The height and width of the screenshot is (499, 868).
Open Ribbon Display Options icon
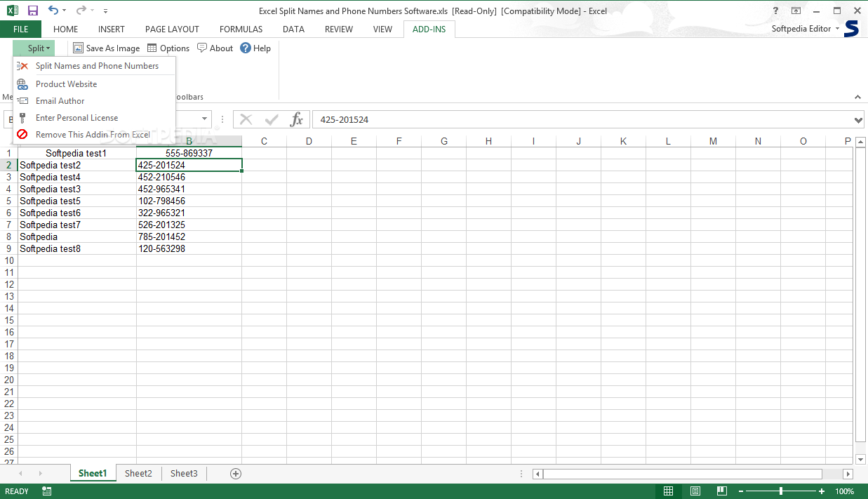pyautogui.click(x=796, y=11)
